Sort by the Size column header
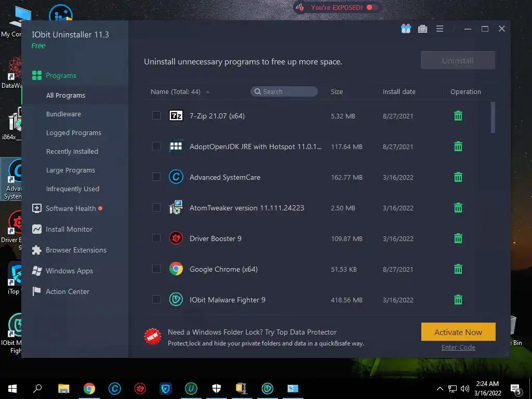Viewport: 532px width, 399px height. 337,91
